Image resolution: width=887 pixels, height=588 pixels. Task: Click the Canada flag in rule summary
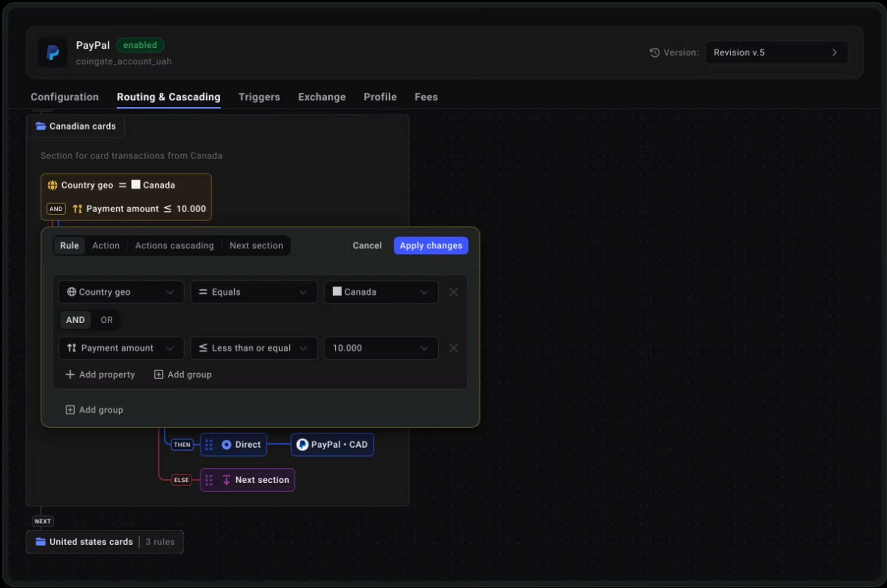pos(136,184)
